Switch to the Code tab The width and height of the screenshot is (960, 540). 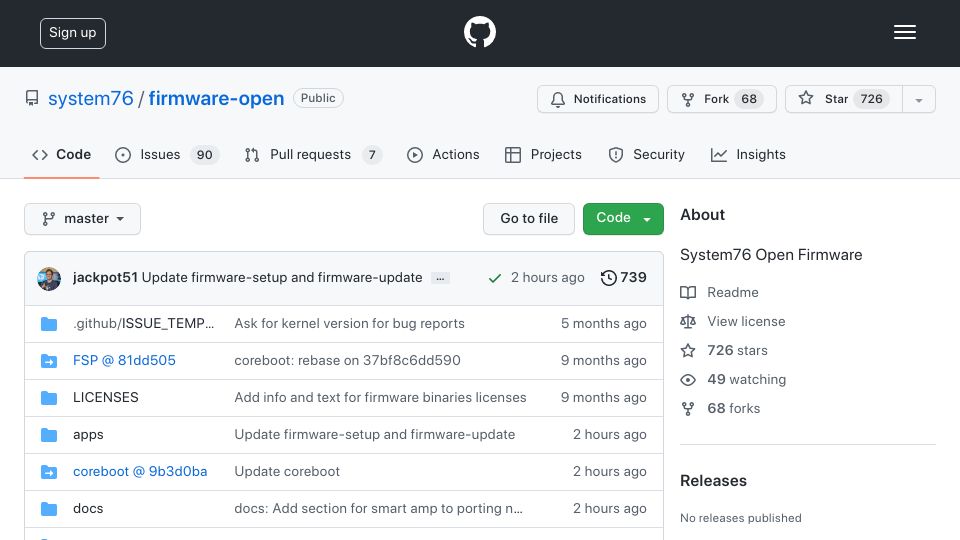[61, 155]
